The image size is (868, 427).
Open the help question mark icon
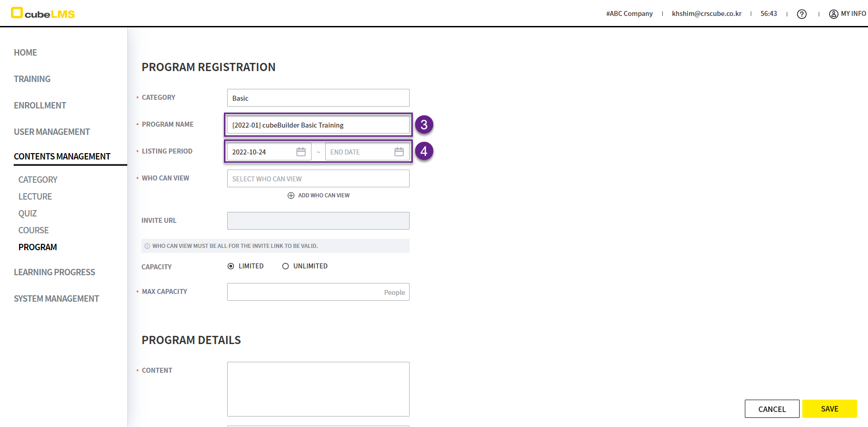(801, 14)
